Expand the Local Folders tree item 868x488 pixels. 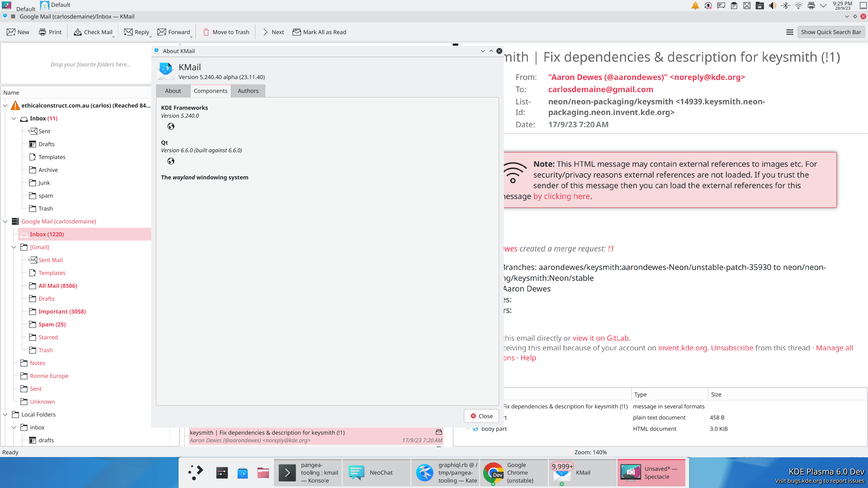pos(5,414)
